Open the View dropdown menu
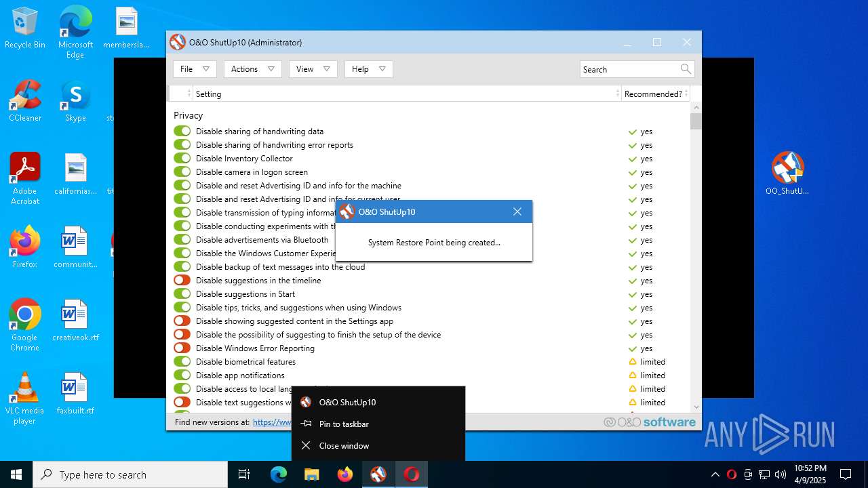The height and width of the screenshot is (488, 868). 313,69
